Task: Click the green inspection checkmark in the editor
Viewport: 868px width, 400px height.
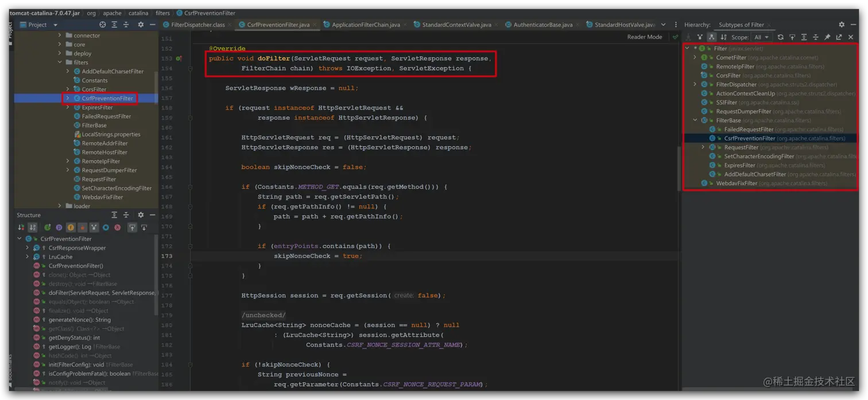Action: [x=675, y=37]
